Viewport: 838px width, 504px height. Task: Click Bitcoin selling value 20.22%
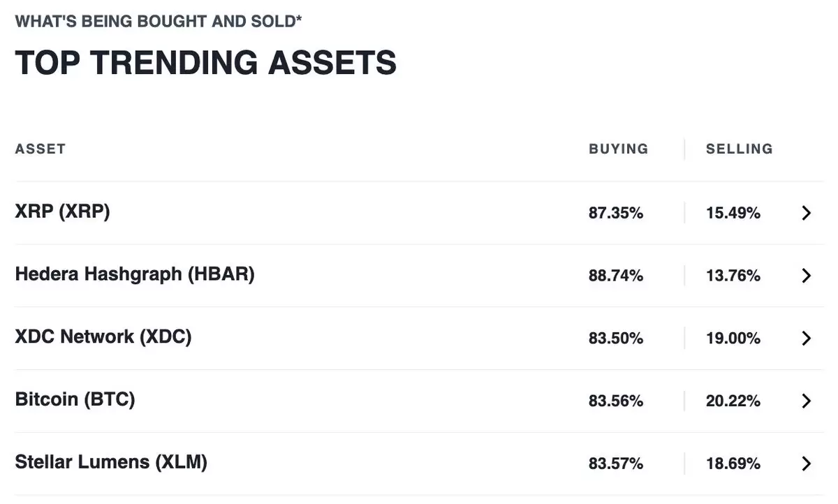click(733, 401)
